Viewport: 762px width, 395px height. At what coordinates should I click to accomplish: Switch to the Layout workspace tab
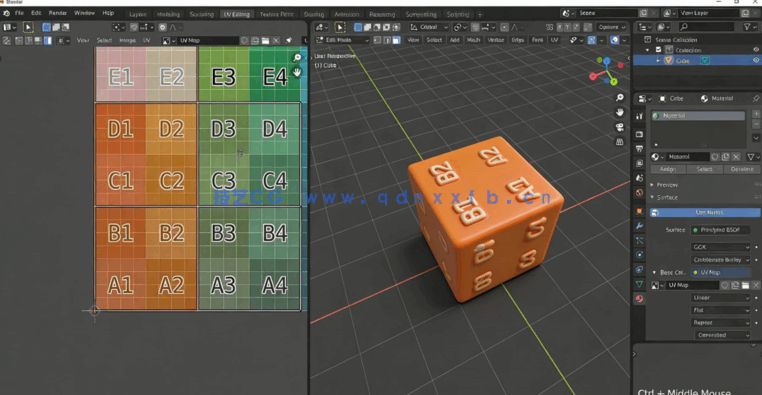click(x=138, y=14)
